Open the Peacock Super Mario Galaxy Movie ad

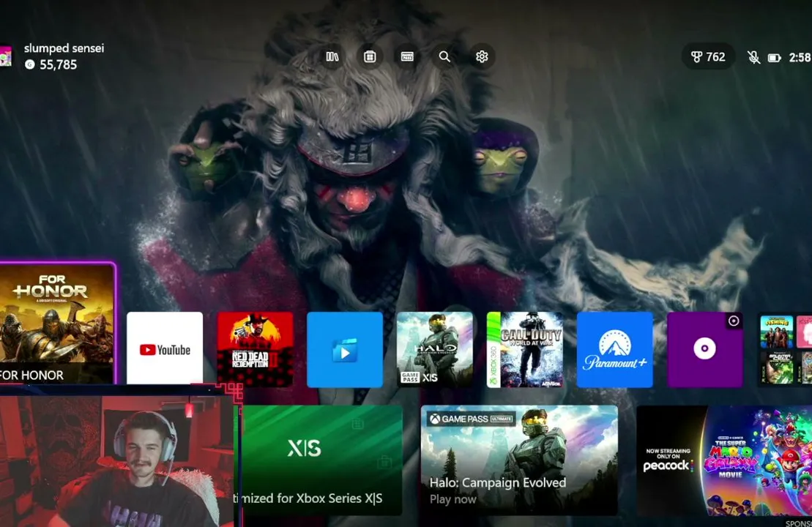724,460
